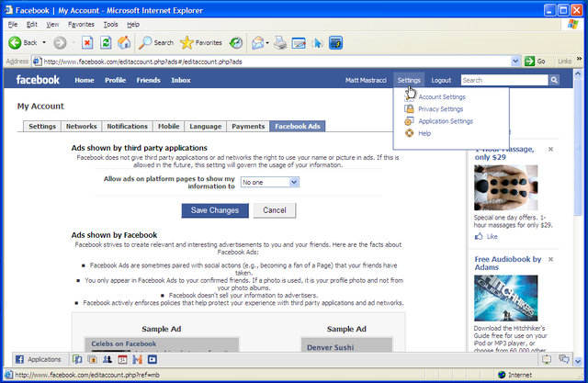This screenshot has height=383, width=588.
Task: Open 'Free Audiobook by Adams' ad title
Action: 508,263
